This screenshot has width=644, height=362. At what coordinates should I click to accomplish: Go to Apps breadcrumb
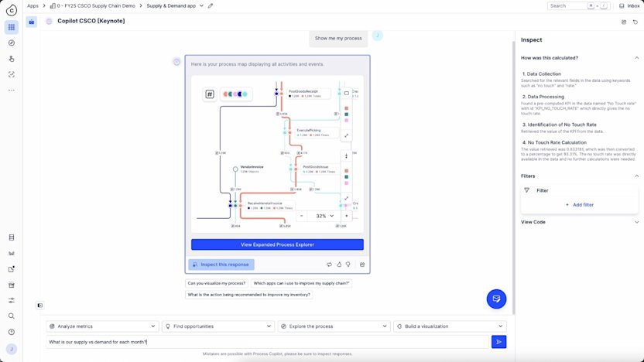point(33,5)
